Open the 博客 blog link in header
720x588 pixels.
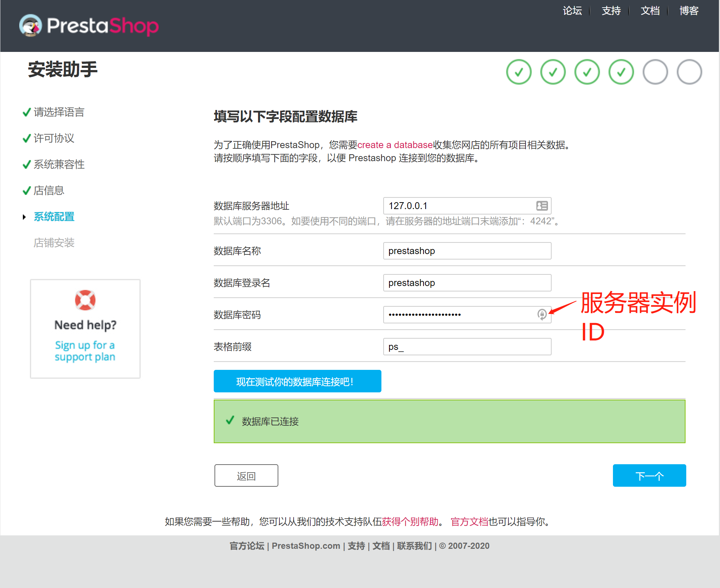point(689,11)
